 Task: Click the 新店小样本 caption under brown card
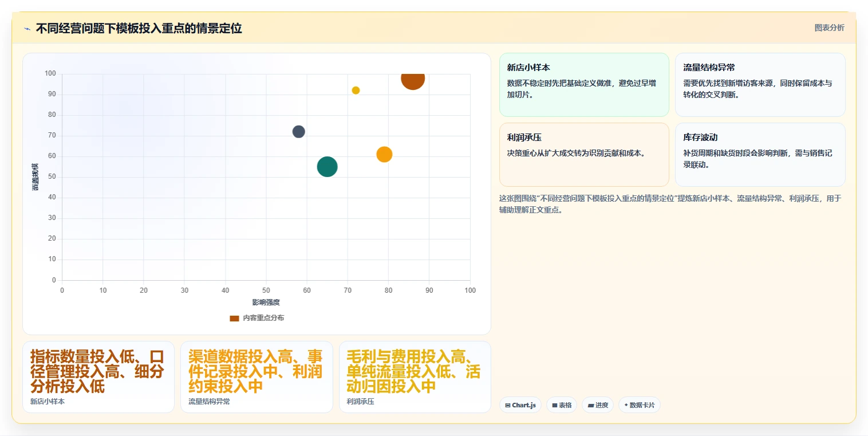coord(48,402)
